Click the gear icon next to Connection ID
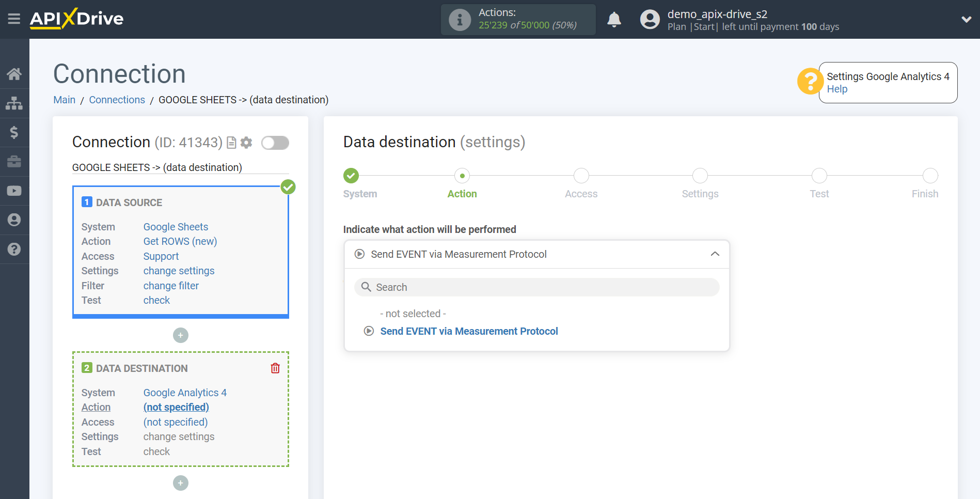 tap(246, 143)
